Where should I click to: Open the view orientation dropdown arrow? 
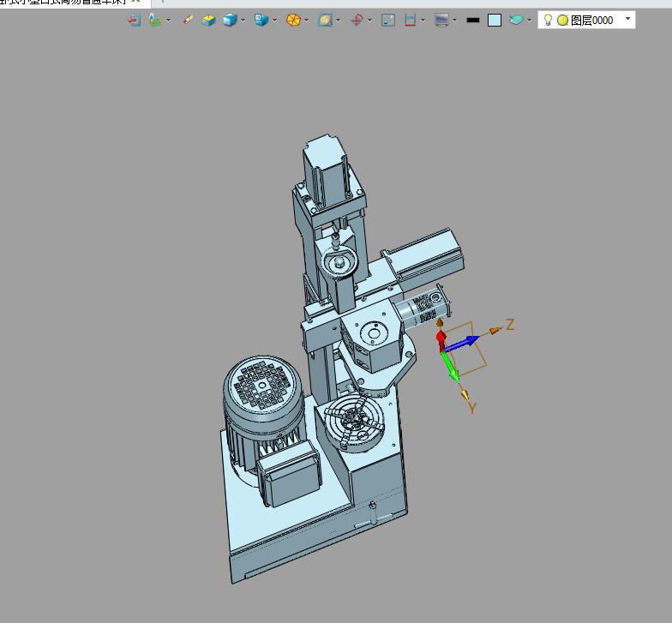point(274,21)
